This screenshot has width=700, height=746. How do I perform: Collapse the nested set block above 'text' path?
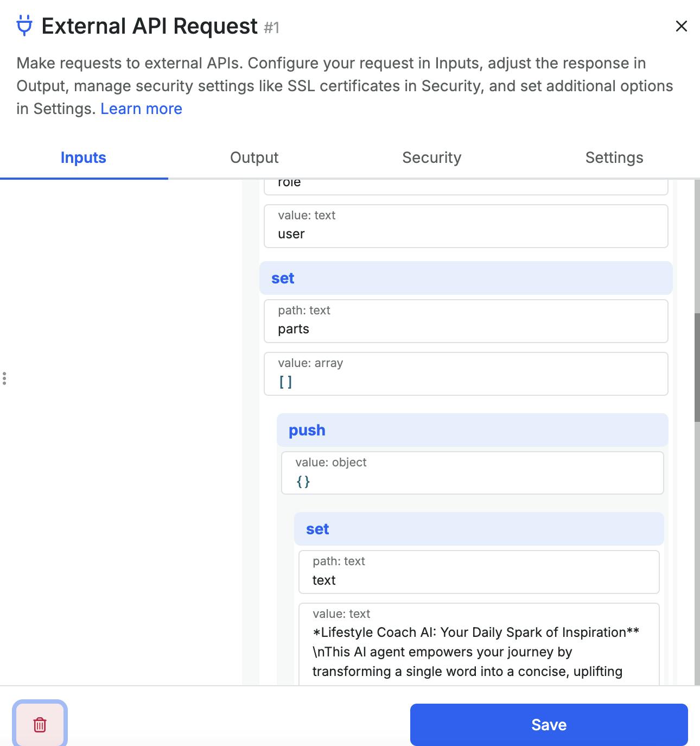(479, 529)
